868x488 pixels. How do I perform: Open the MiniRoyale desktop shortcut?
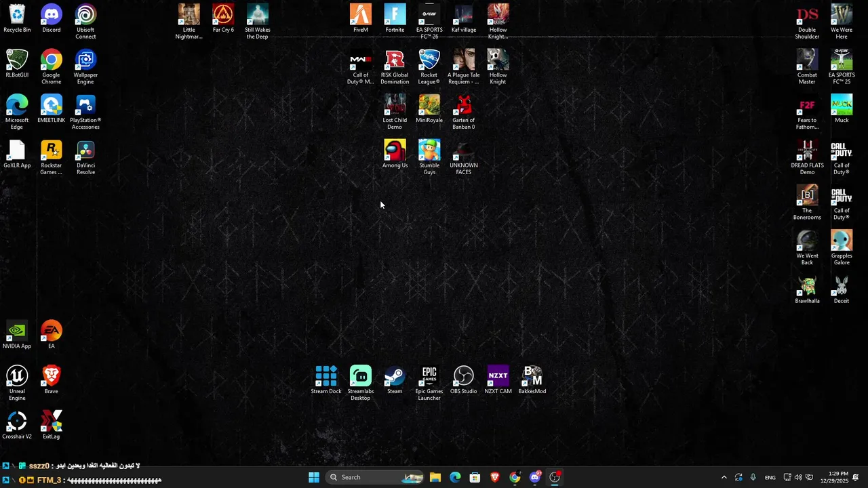point(429,110)
